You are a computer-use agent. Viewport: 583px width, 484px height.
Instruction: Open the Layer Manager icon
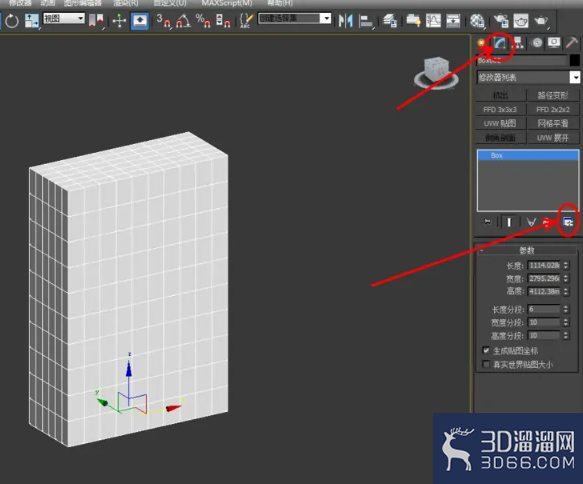point(390,20)
